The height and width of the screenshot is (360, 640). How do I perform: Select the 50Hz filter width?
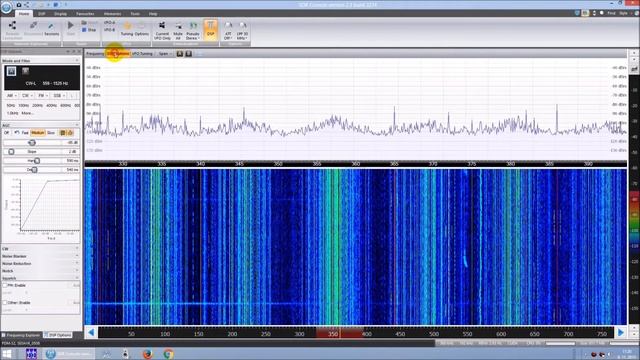coord(11,105)
